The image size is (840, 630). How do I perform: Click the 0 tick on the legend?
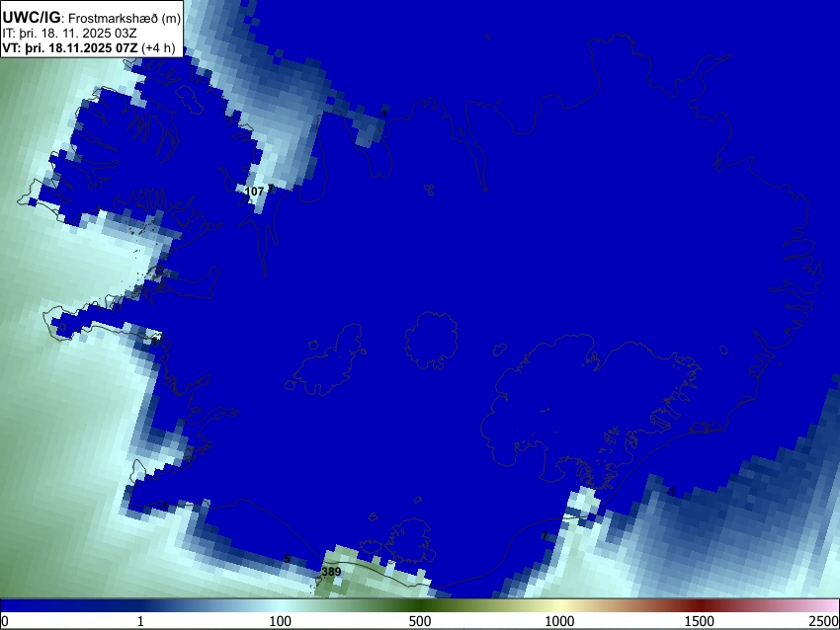tap(5, 621)
